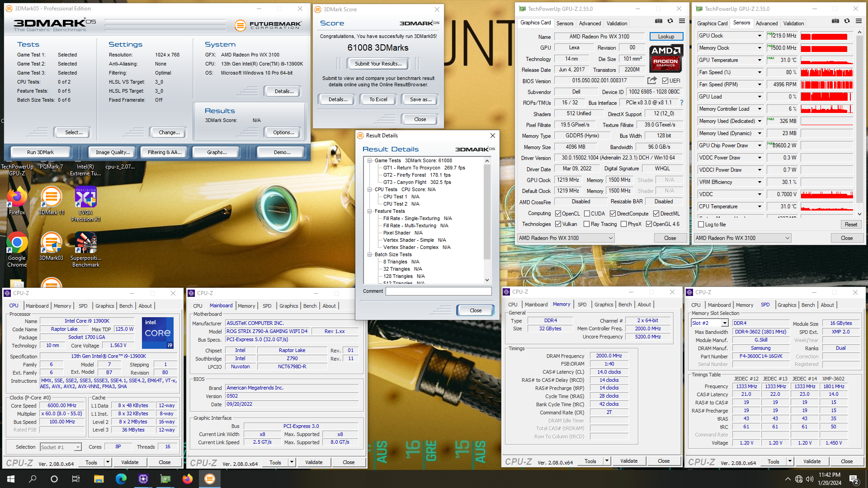
Task: Enable Log to file checkbox
Action: point(701,225)
